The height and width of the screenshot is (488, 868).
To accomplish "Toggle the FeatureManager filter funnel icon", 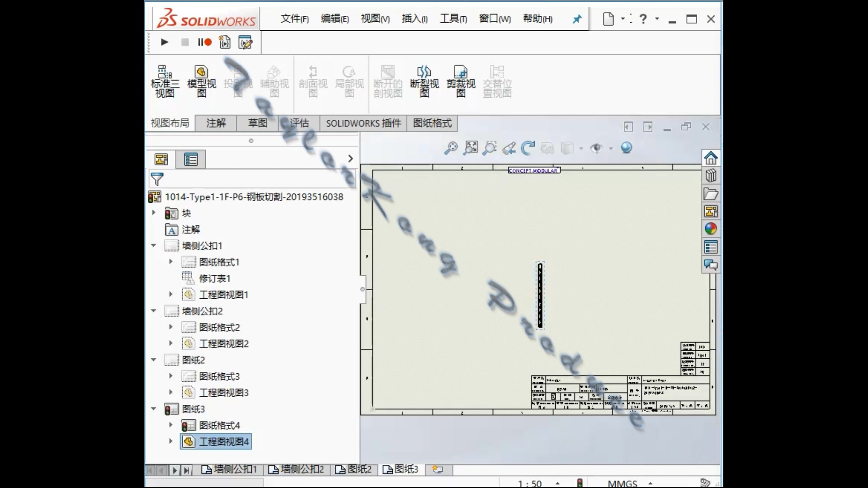I will click(x=156, y=179).
